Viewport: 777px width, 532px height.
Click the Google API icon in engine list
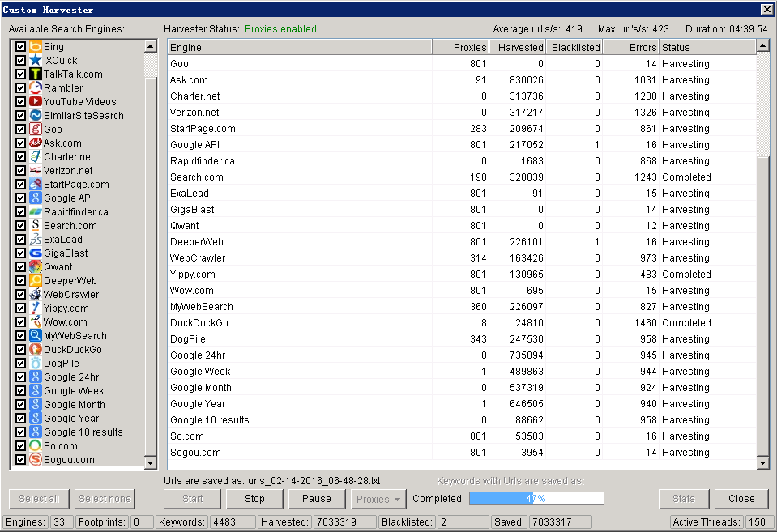(x=35, y=198)
